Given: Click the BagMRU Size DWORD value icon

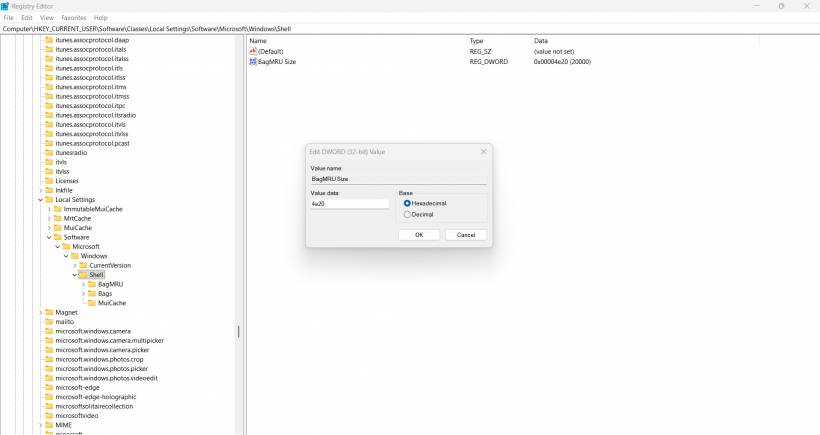Looking at the screenshot, I should pyautogui.click(x=253, y=62).
